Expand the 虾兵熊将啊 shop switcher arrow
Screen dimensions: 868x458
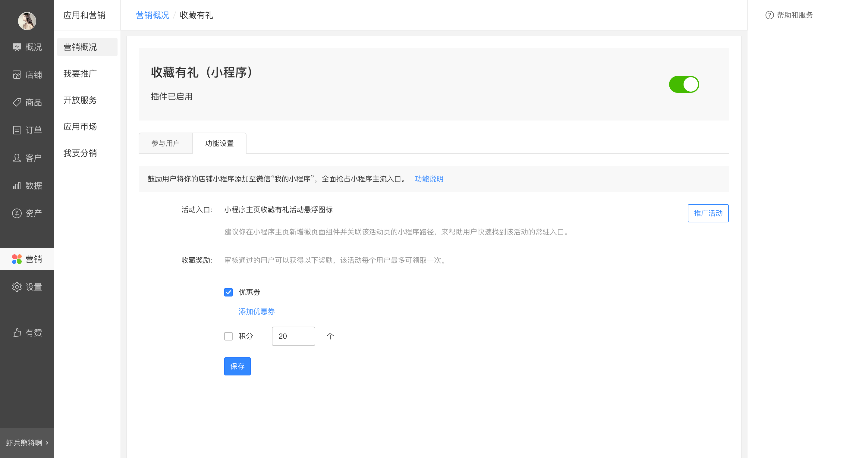47,443
